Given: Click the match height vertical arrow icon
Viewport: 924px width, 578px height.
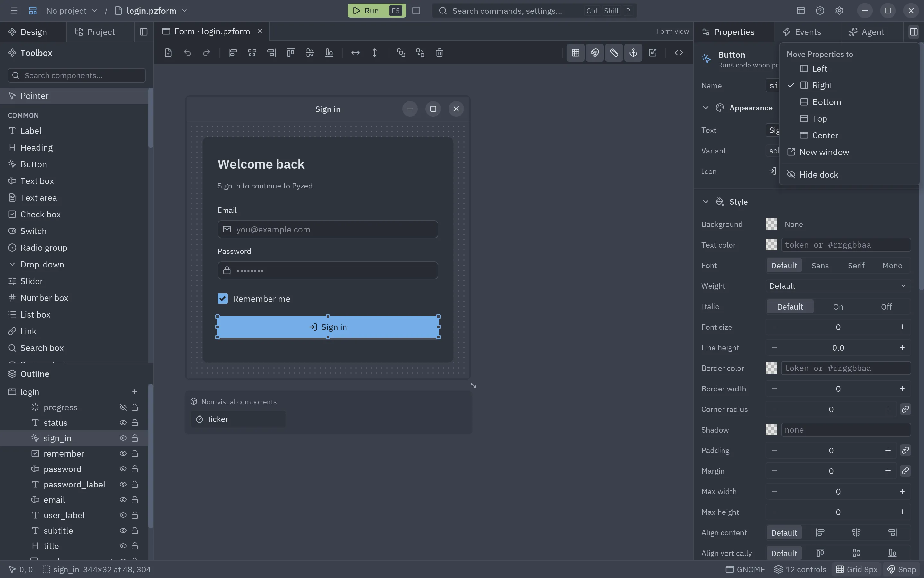Looking at the screenshot, I should 374,53.
